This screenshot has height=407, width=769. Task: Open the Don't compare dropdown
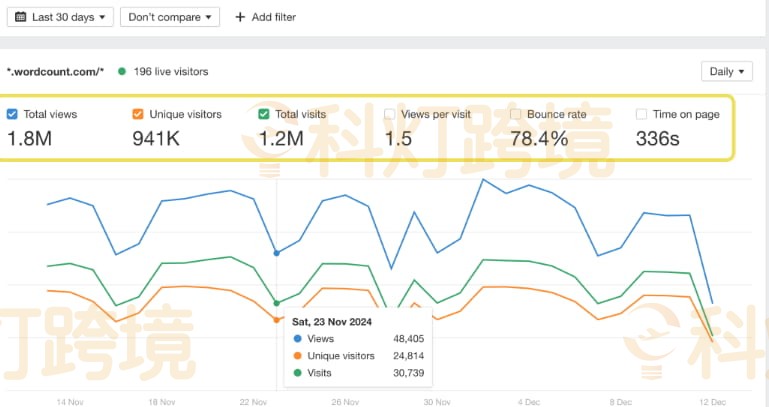point(170,17)
